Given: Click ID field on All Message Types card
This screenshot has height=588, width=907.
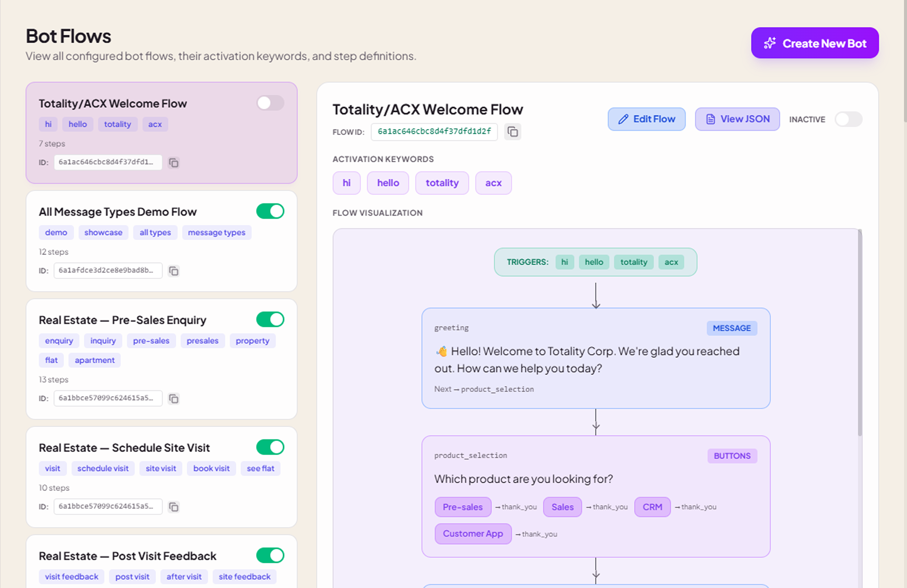Looking at the screenshot, I should pos(108,271).
